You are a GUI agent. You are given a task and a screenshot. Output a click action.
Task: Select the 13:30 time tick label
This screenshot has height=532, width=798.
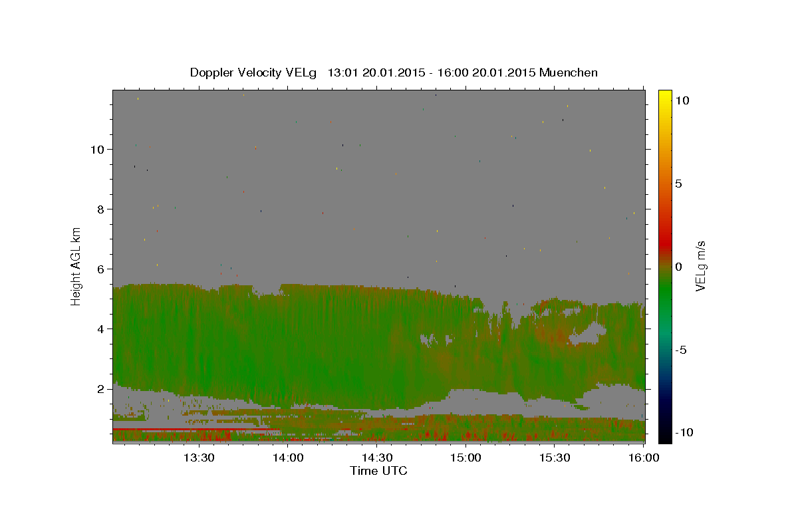coord(198,458)
